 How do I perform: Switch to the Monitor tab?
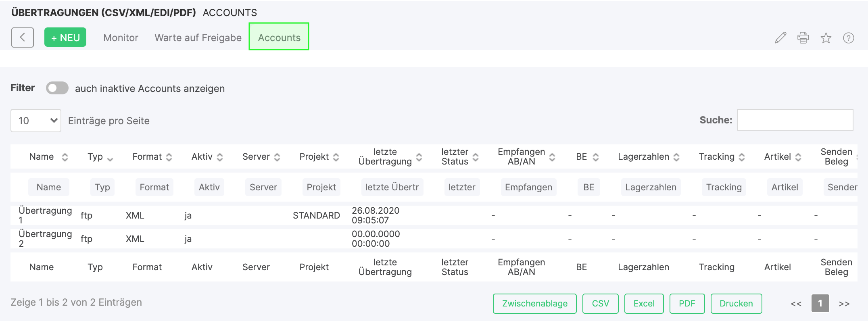click(x=121, y=38)
